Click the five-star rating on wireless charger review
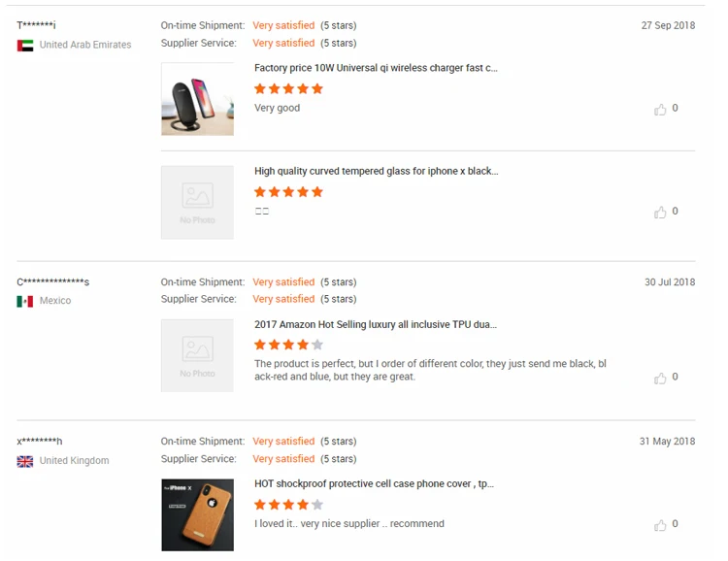The image size is (728, 561). 288,89
